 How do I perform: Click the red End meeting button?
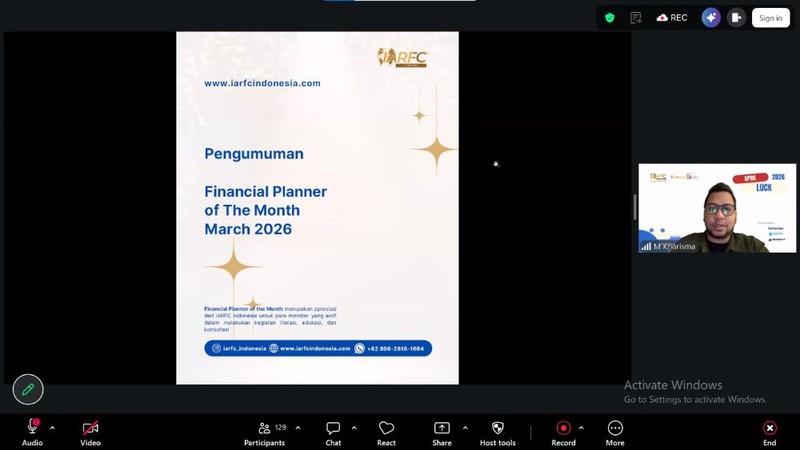click(x=769, y=433)
